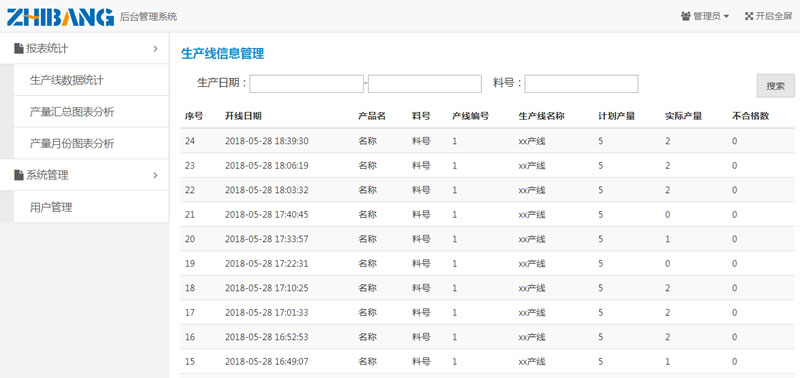Click the 产线编号 column header
The image size is (800, 378).
coord(470,116)
